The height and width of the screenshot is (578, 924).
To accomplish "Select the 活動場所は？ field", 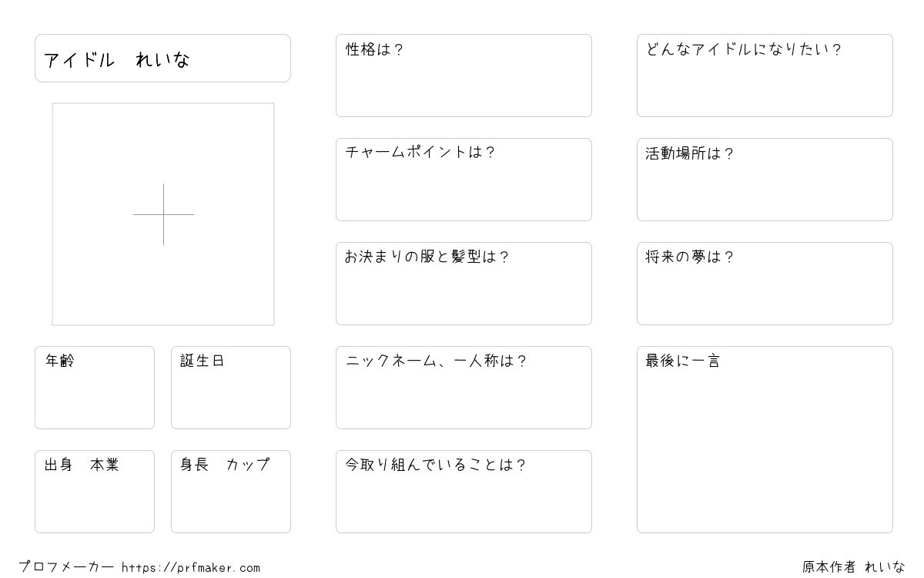I will [x=765, y=180].
